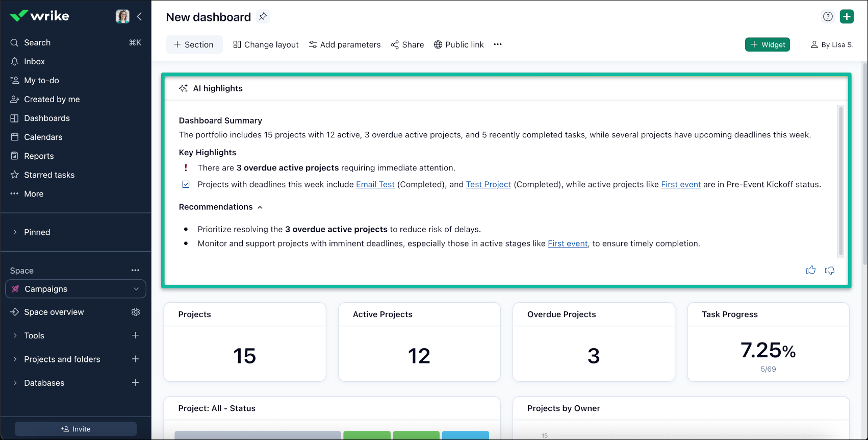
Task: Give thumbs up on AI highlights
Action: click(x=810, y=270)
